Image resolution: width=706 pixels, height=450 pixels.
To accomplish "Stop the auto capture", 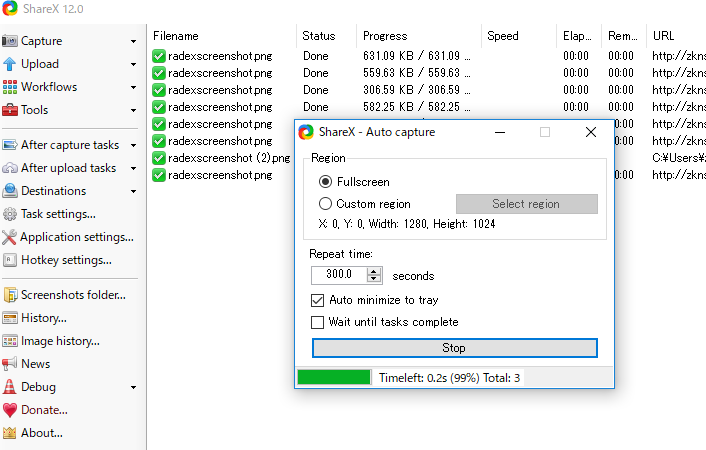I will pos(455,348).
